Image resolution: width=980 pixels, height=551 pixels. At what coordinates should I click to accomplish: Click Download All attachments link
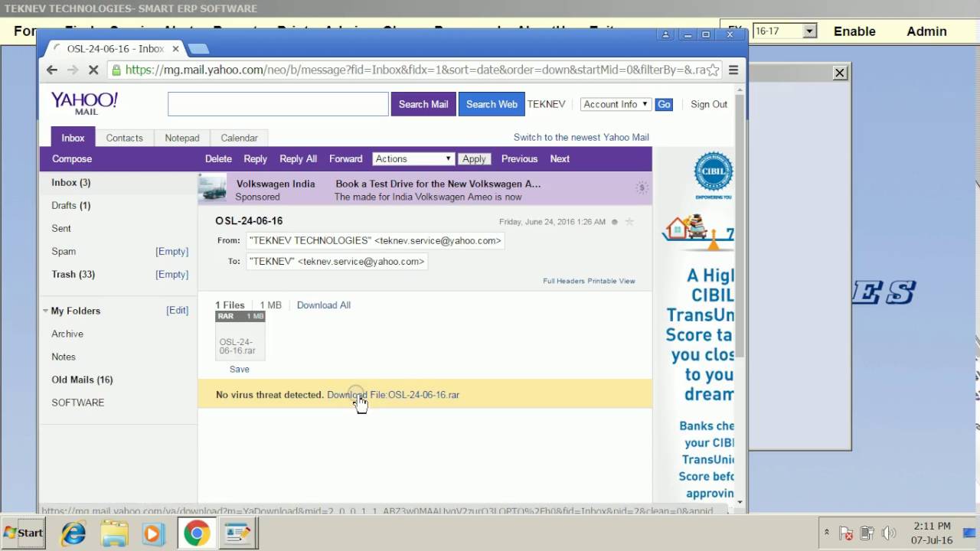pyautogui.click(x=324, y=305)
